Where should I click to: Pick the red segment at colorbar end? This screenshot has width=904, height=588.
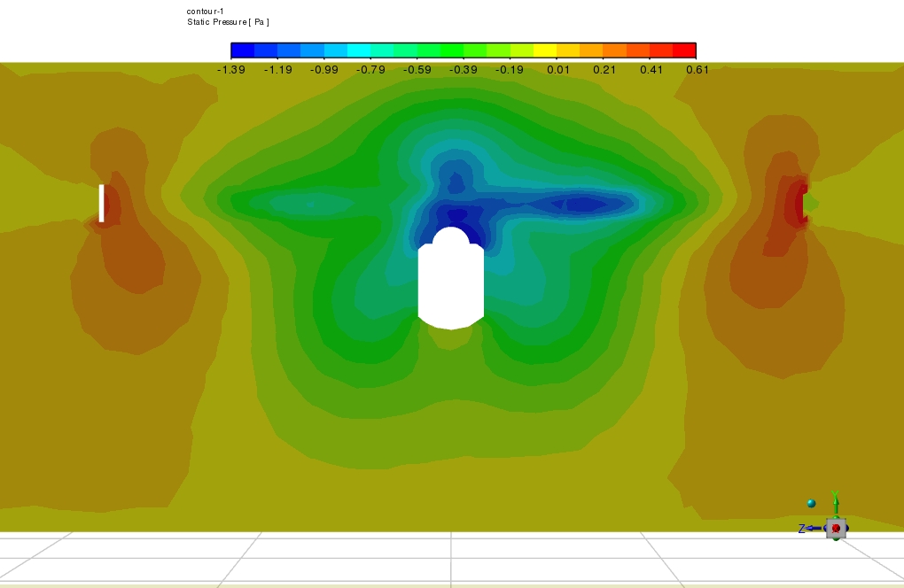[684, 50]
